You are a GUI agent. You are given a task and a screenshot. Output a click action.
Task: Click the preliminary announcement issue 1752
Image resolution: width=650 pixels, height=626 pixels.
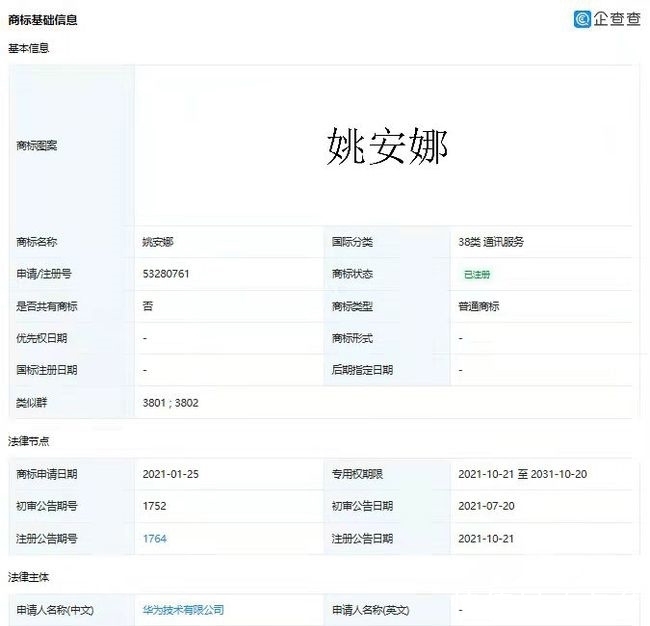point(154,506)
